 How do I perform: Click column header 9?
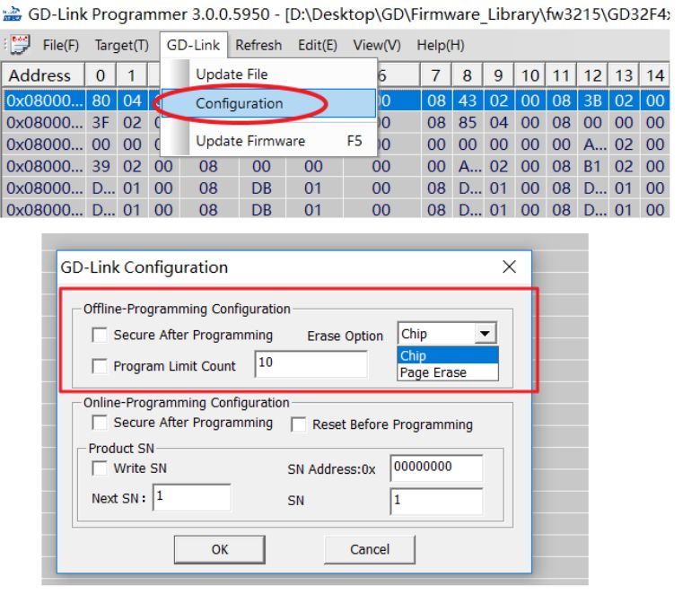pos(498,75)
